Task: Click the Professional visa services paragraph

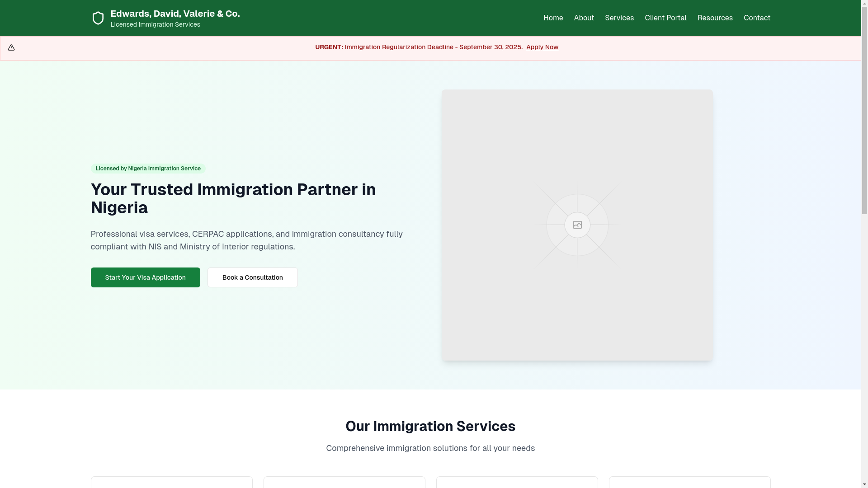Action: pos(247,240)
